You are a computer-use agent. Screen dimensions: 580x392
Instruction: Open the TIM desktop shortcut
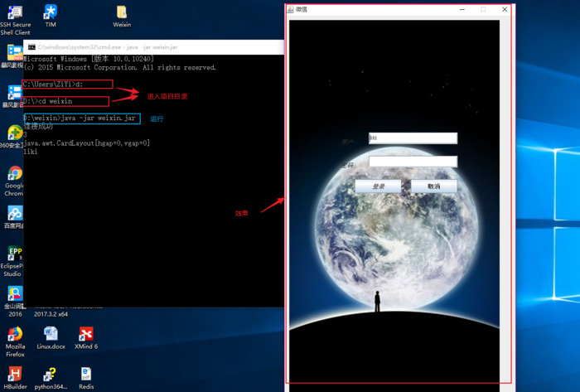pos(51,17)
